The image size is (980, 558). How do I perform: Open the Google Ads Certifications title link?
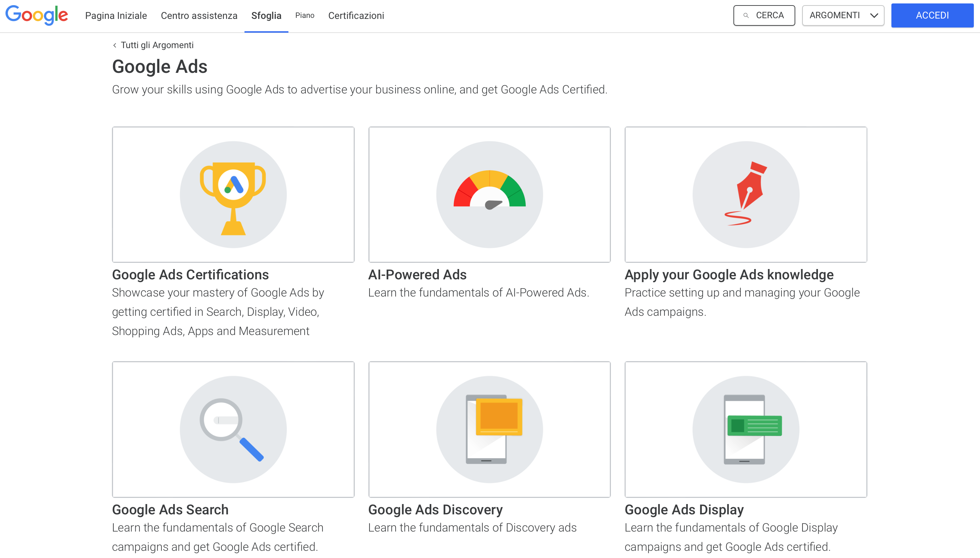(x=190, y=275)
